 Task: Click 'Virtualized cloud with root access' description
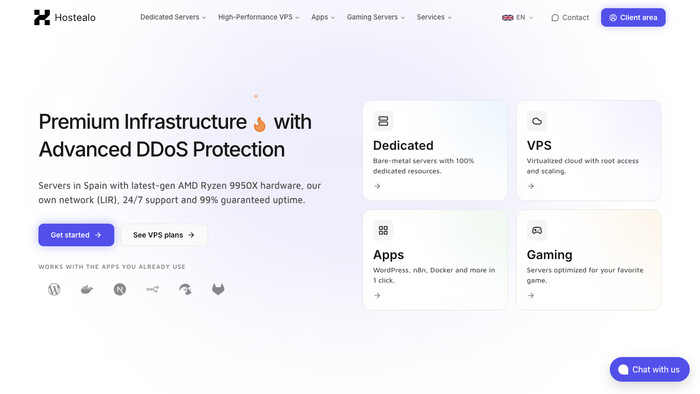point(583,166)
